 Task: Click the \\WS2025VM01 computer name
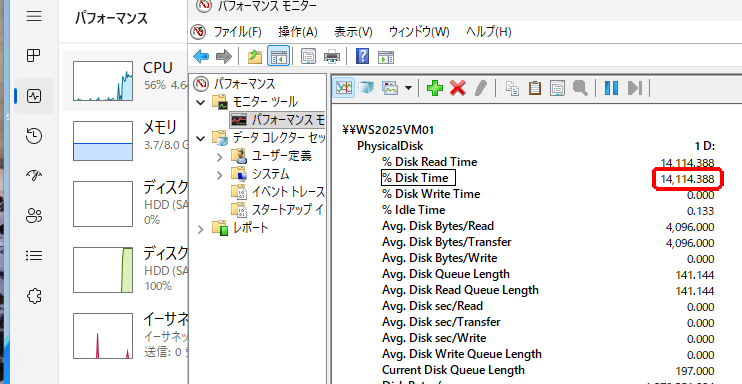pos(389,129)
